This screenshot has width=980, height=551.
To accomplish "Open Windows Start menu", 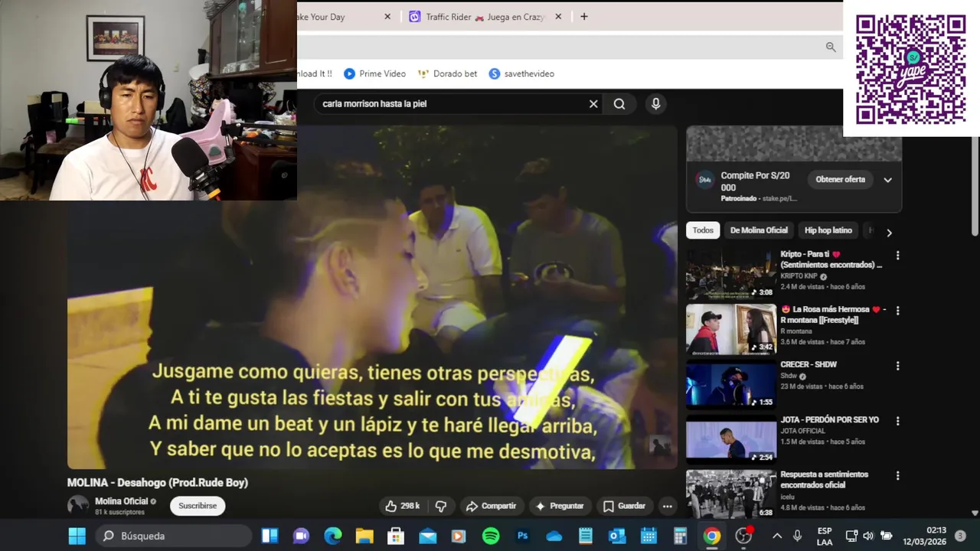I will [x=77, y=536].
